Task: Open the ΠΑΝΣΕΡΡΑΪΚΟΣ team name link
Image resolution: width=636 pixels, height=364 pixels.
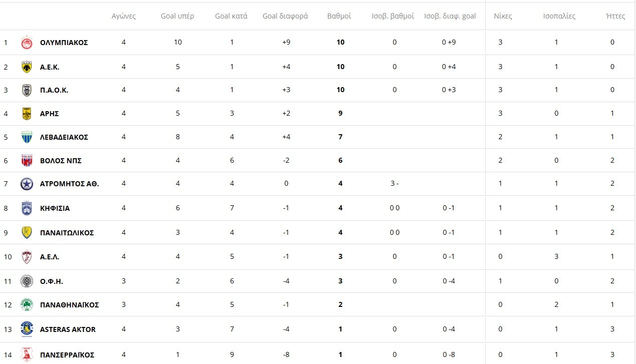Action: (67, 355)
